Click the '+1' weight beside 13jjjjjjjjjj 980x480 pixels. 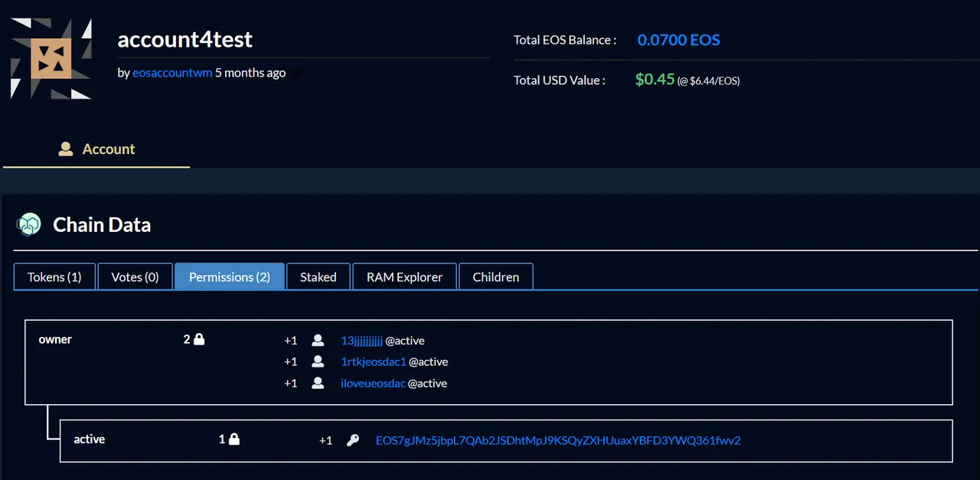coord(290,341)
